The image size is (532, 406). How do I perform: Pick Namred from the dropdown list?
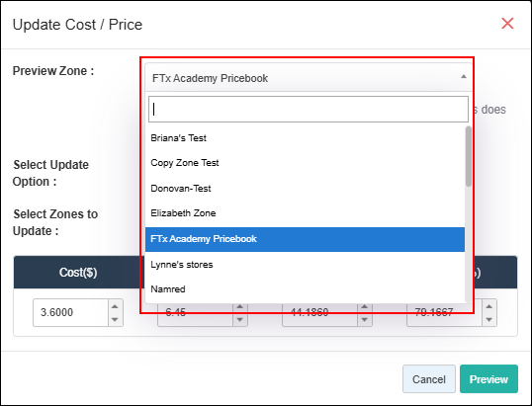click(305, 289)
